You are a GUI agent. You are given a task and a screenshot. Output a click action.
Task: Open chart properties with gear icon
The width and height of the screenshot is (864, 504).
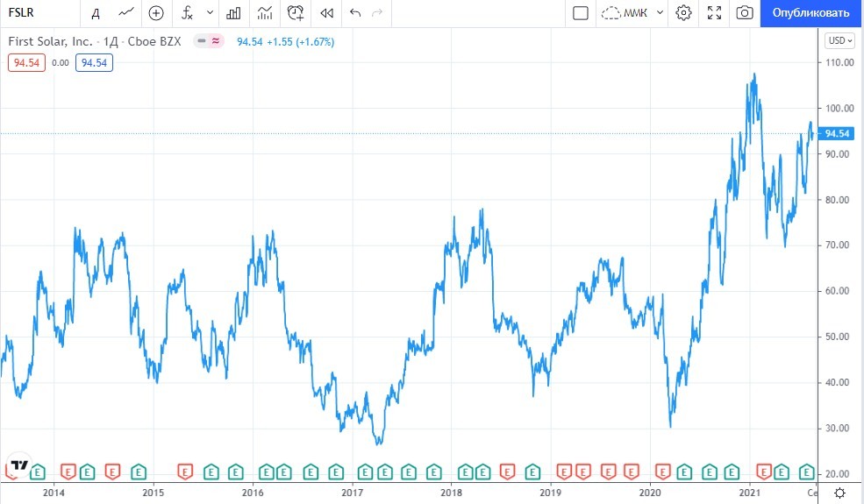(x=684, y=13)
